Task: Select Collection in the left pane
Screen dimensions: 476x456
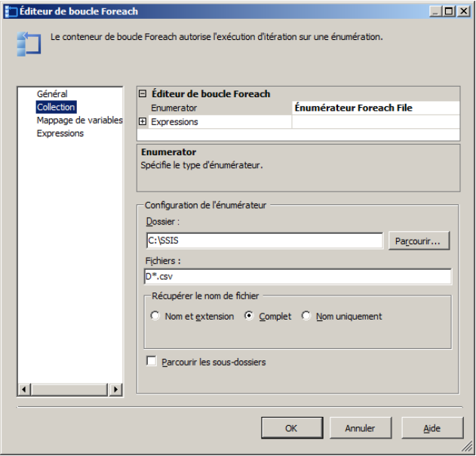Action: tap(56, 108)
